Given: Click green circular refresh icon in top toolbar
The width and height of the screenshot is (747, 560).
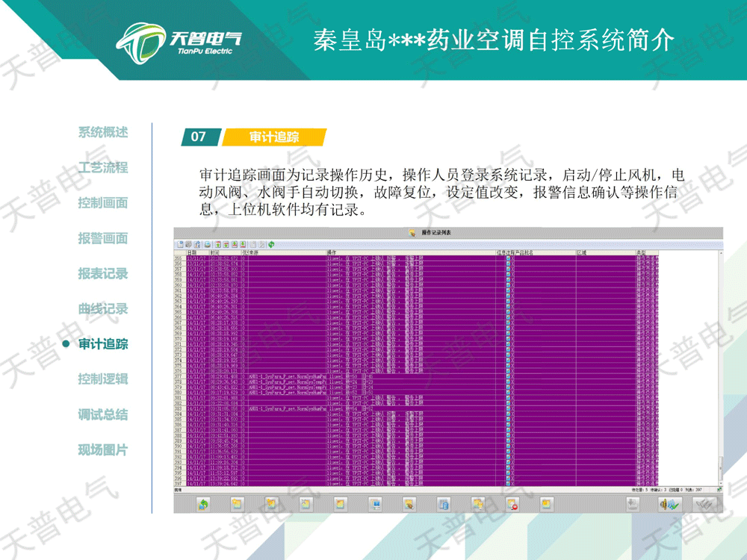Looking at the screenshot, I should pos(271,244).
